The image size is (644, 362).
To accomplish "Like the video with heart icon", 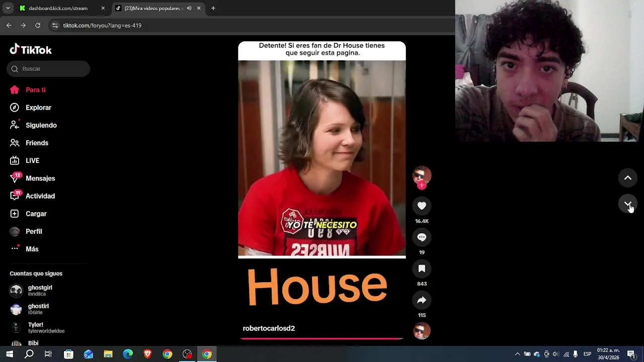I will click(x=422, y=206).
